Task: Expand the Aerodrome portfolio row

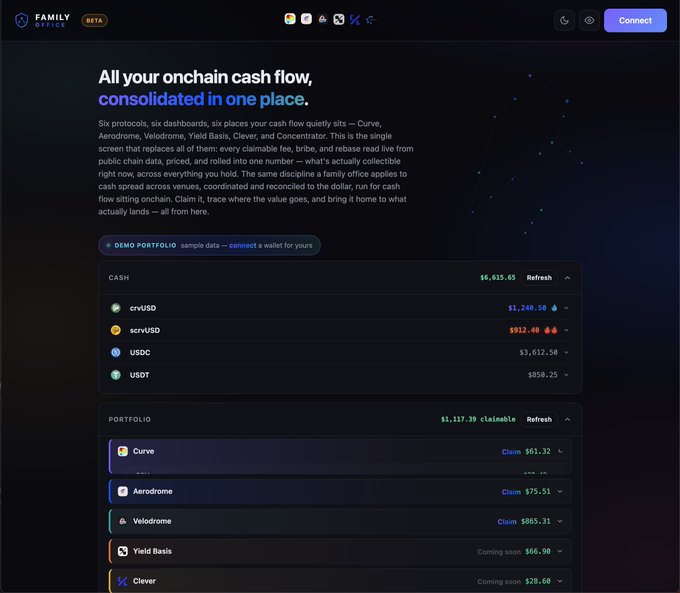Action: [560, 491]
